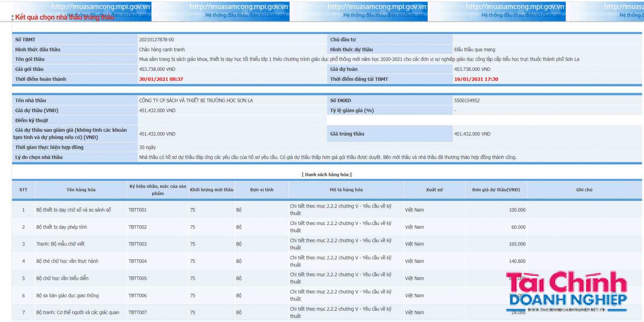Click the red completion date 30/01/2021 08:37

pyautogui.click(x=161, y=79)
